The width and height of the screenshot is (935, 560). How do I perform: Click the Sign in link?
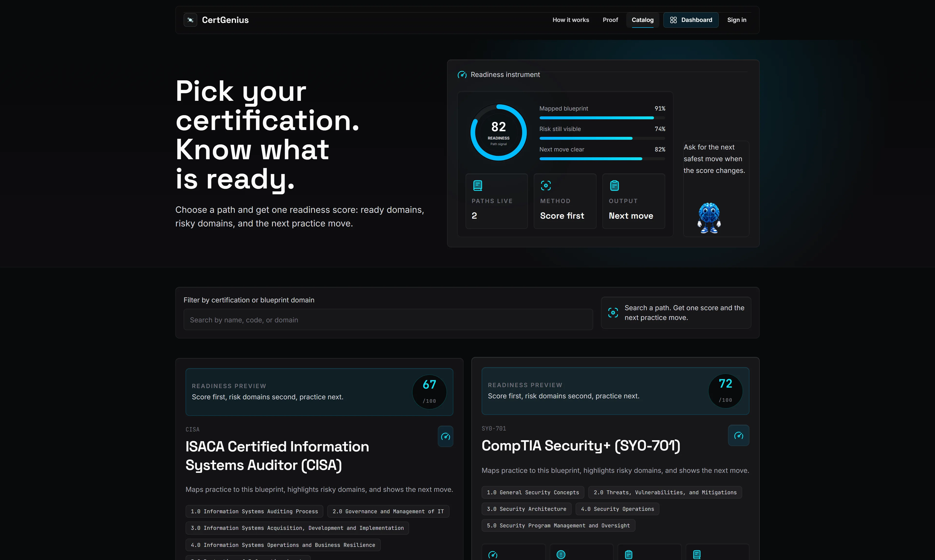[737, 20]
